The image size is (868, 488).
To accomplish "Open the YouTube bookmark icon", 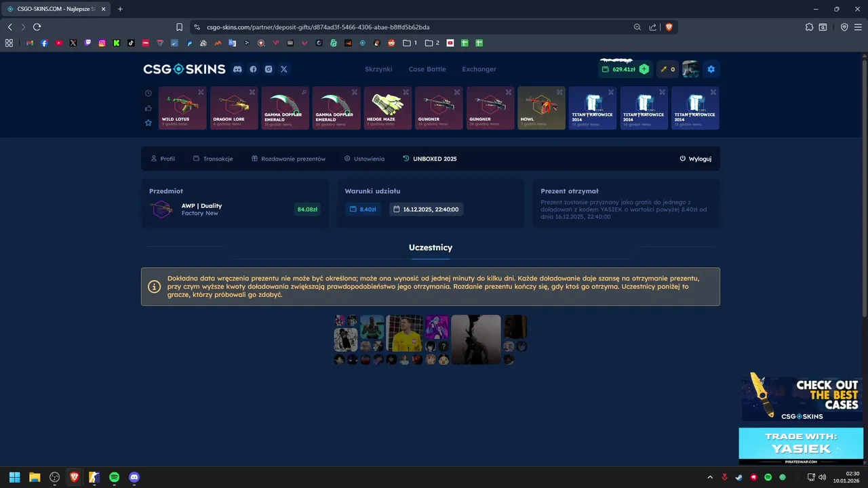I will coord(59,43).
